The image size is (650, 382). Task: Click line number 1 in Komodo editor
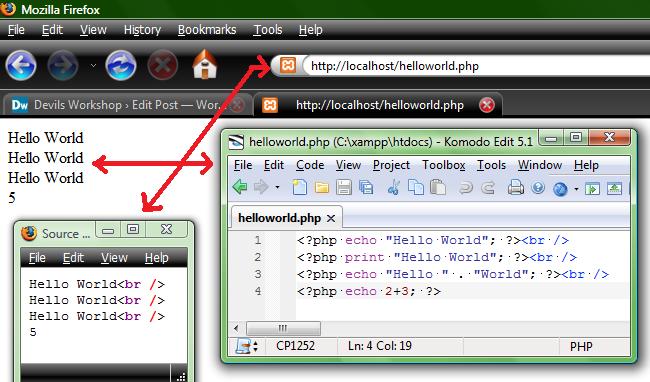258,240
